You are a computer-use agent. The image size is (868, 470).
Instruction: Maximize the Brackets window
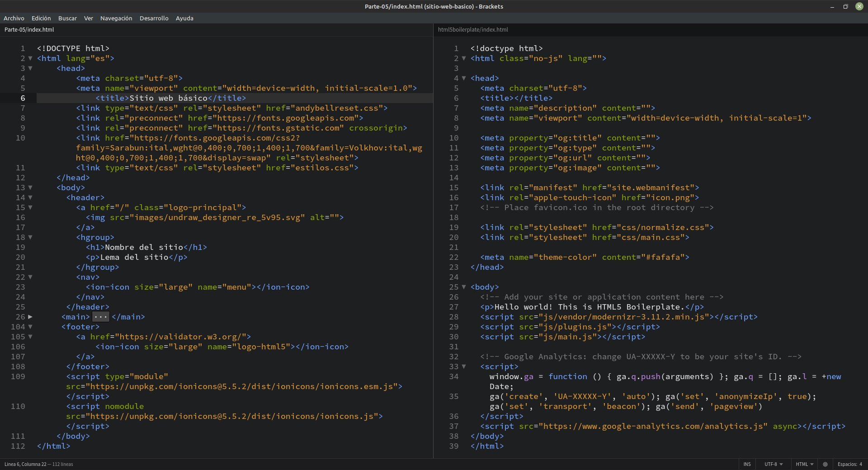point(845,6)
